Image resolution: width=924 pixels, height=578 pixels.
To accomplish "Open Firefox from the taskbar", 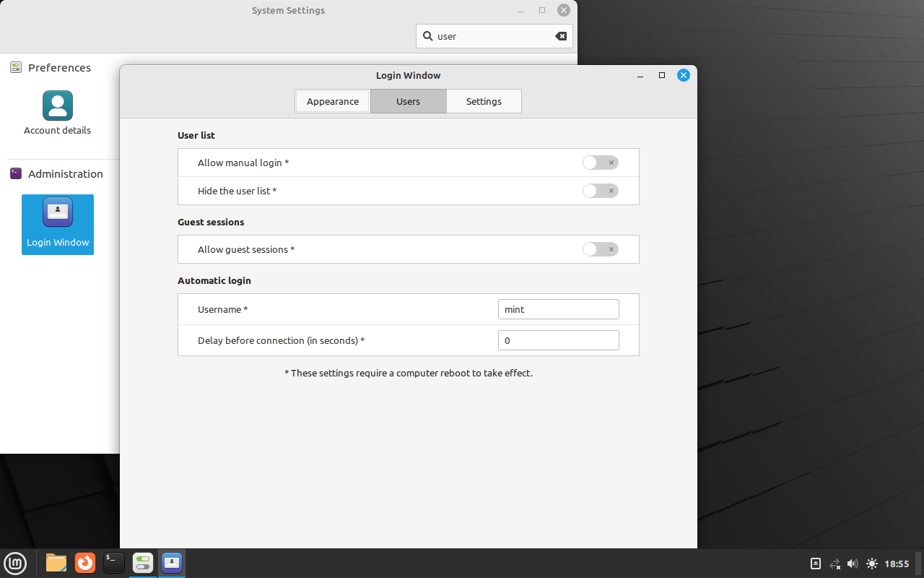I will pos(85,563).
